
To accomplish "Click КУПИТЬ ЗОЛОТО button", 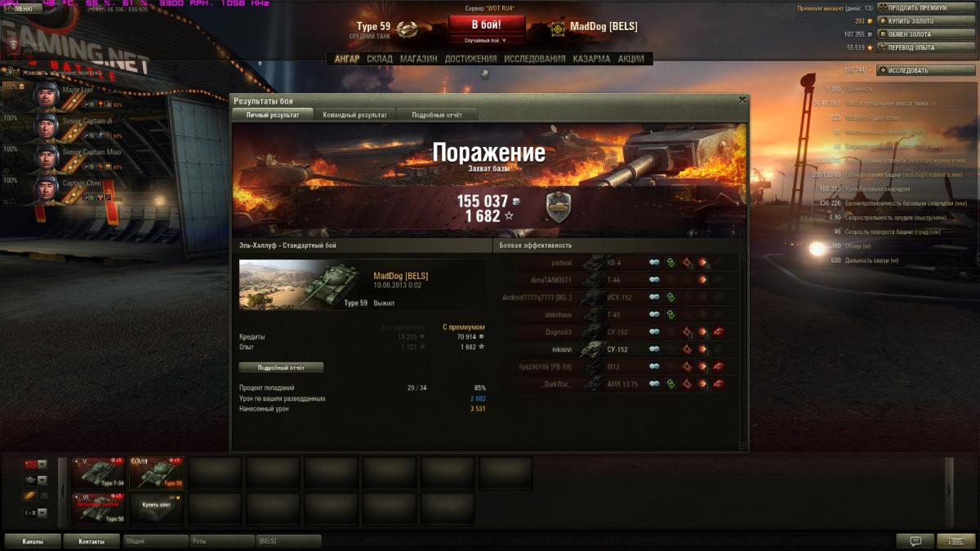I will pyautogui.click(x=926, y=20).
